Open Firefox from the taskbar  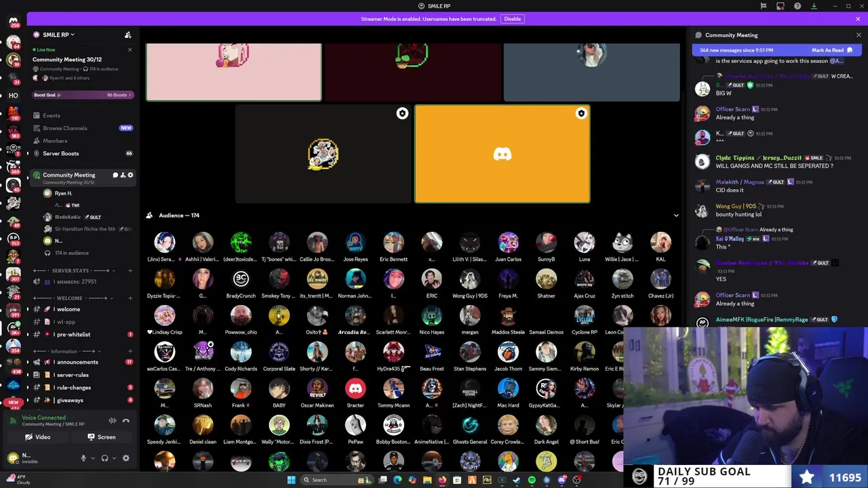tap(442, 480)
